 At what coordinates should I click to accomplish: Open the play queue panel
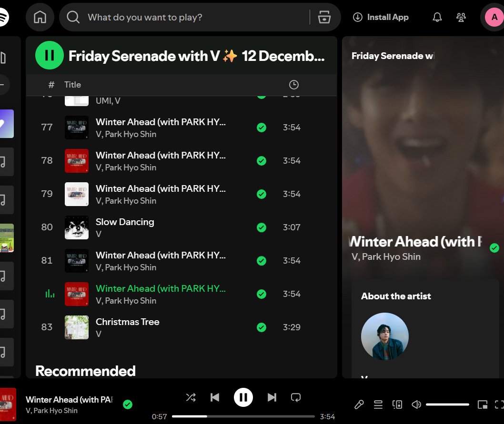click(378, 404)
